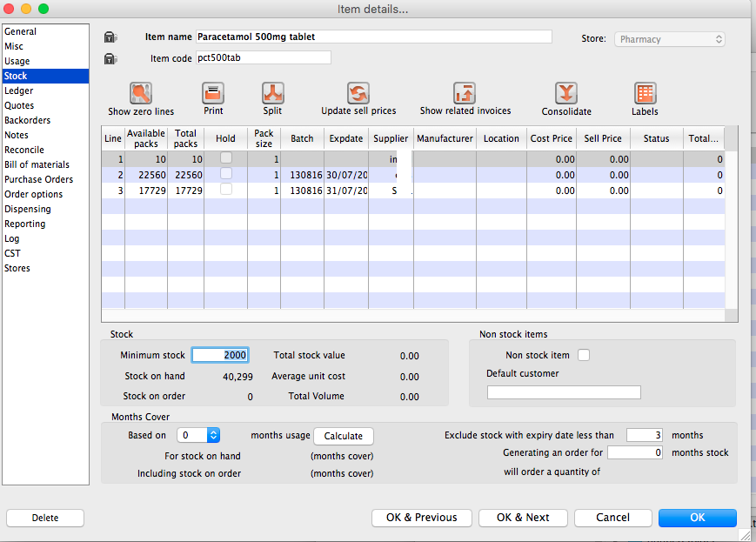This screenshot has width=756, height=542.
Task: Open the Store dropdown showing Pharmacy
Action: tap(670, 39)
